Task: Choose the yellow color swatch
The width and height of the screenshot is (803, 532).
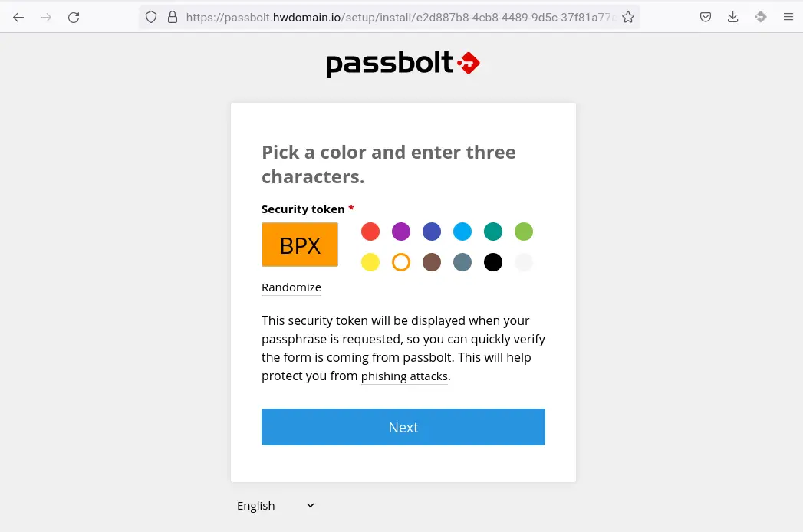Action: tap(370, 262)
